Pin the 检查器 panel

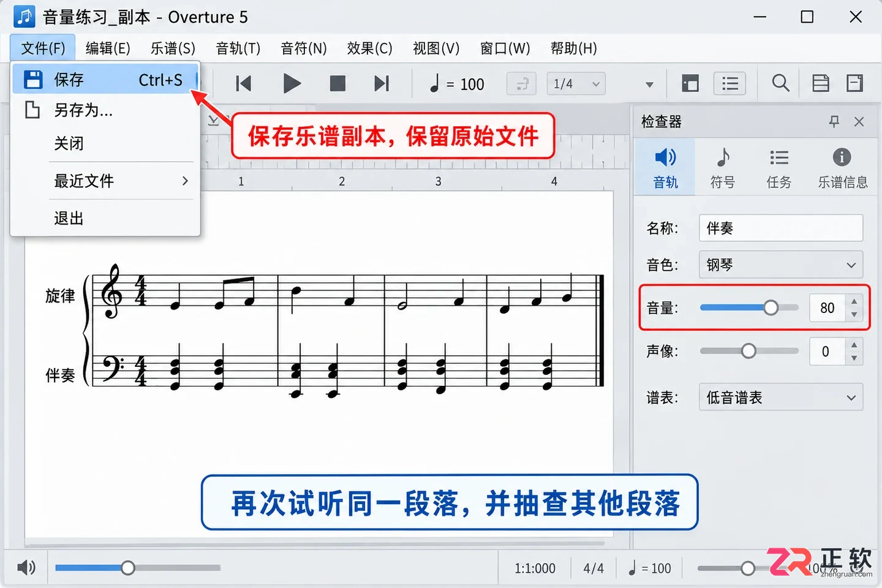tap(834, 121)
